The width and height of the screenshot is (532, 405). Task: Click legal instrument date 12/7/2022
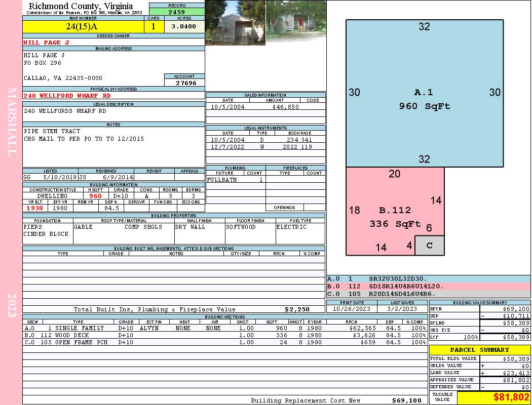227,147
